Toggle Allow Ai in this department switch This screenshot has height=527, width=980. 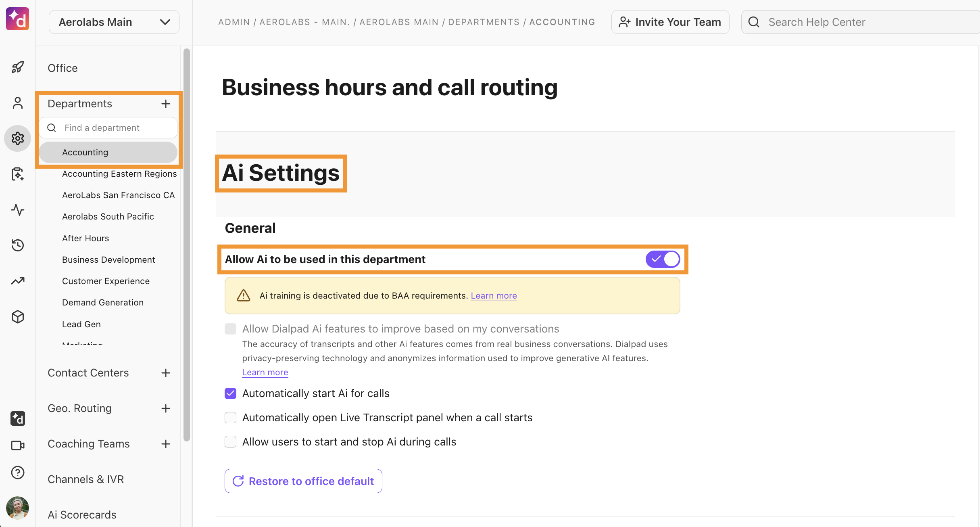pyautogui.click(x=663, y=259)
